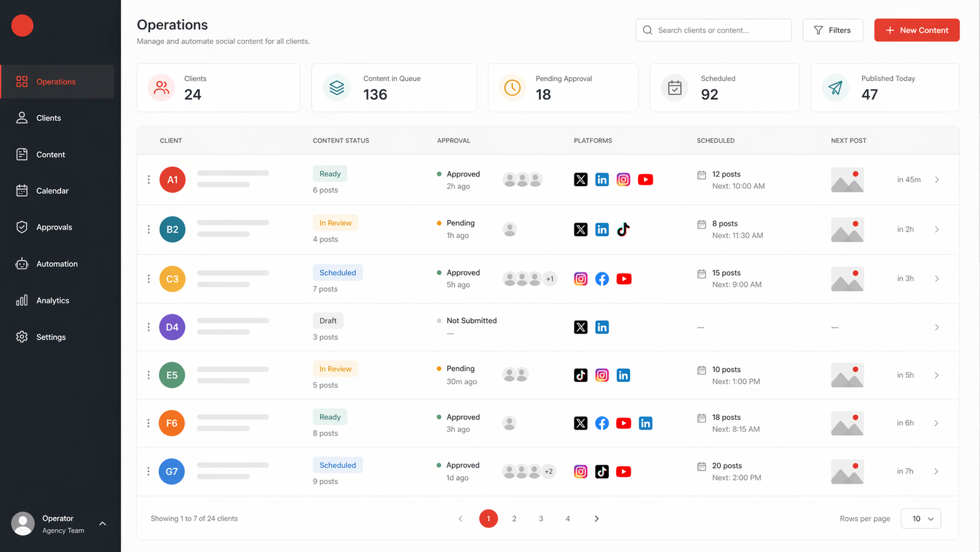The width and height of the screenshot is (980, 552).
Task: Open the Operations sidebar item
Action: coord(57,82)
